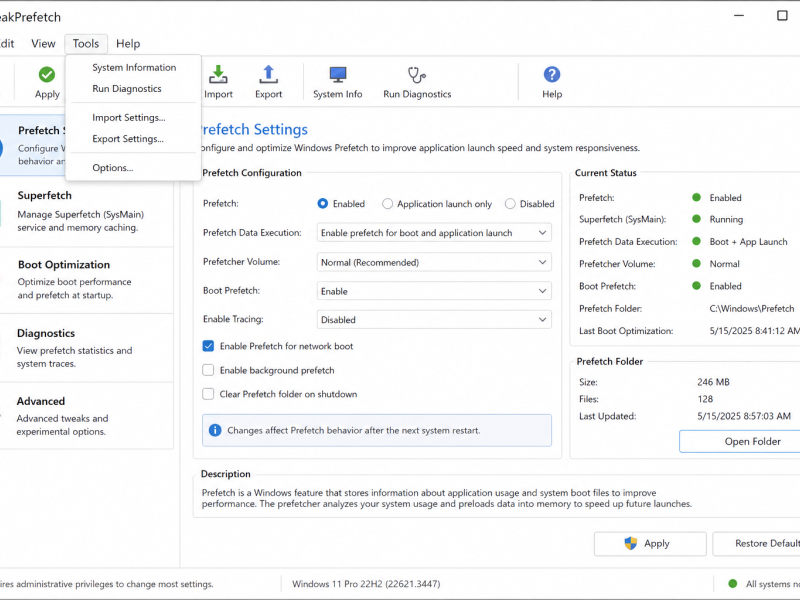Choose Run Diagnostics in Tools menu
Viewport: 800px width, 600px height.
click(133, 89)
